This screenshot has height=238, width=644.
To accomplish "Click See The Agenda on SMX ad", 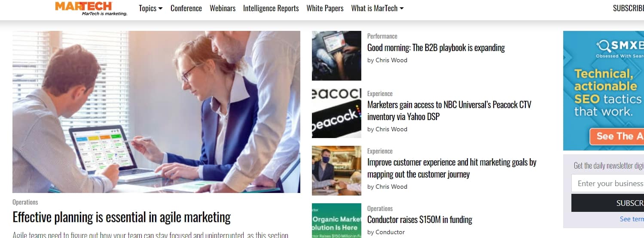I will 617,136.
